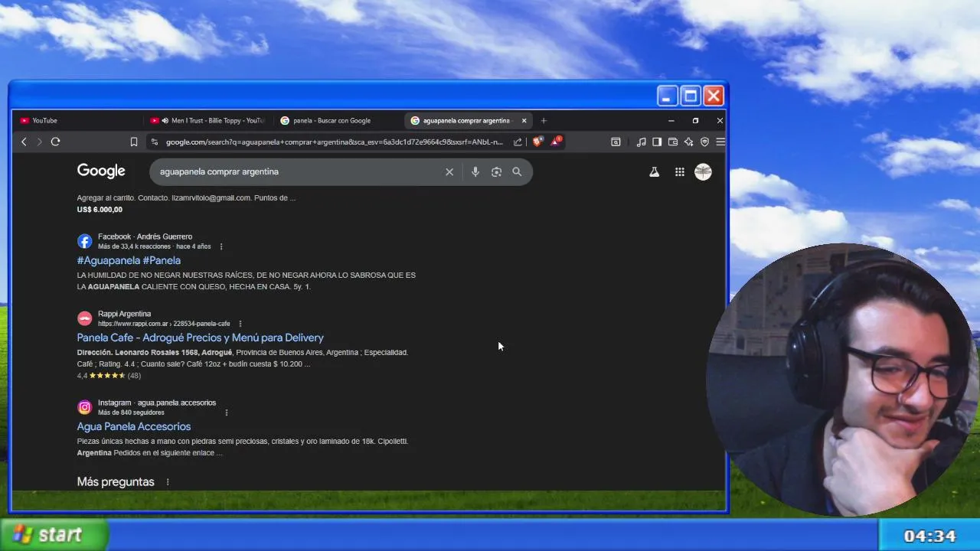Open a new tab with plus button
Viewport: 980px width, 551px height.
[544, 120]
